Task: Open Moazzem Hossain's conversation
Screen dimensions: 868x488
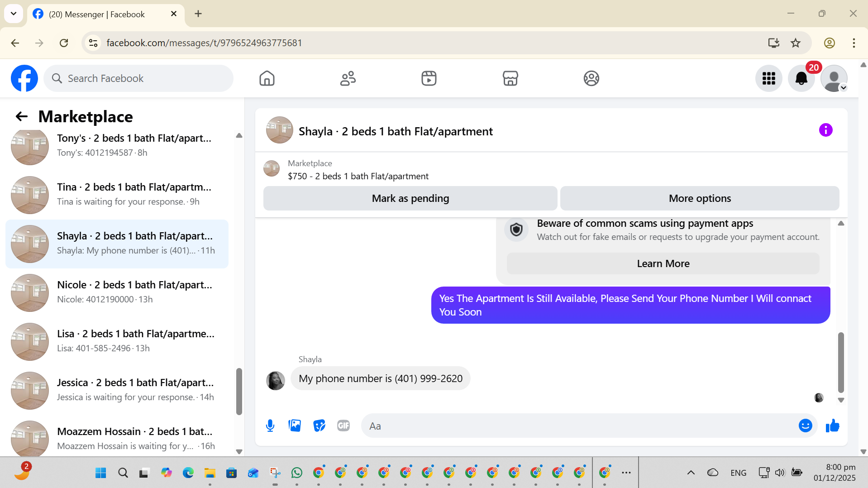Action: (x=117, y=437)
